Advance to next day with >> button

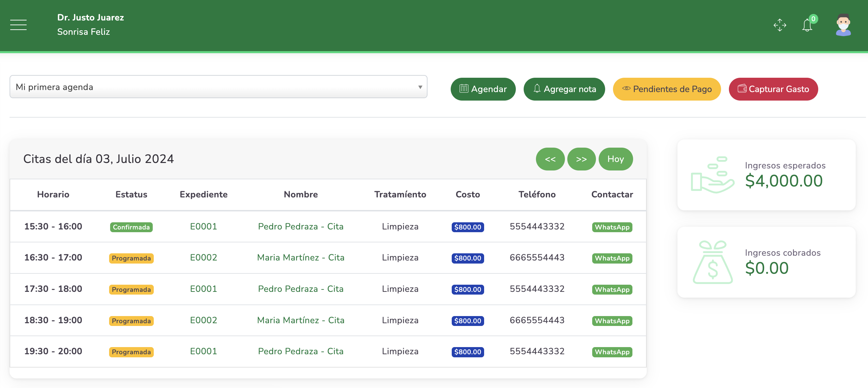tap(581, 159)
